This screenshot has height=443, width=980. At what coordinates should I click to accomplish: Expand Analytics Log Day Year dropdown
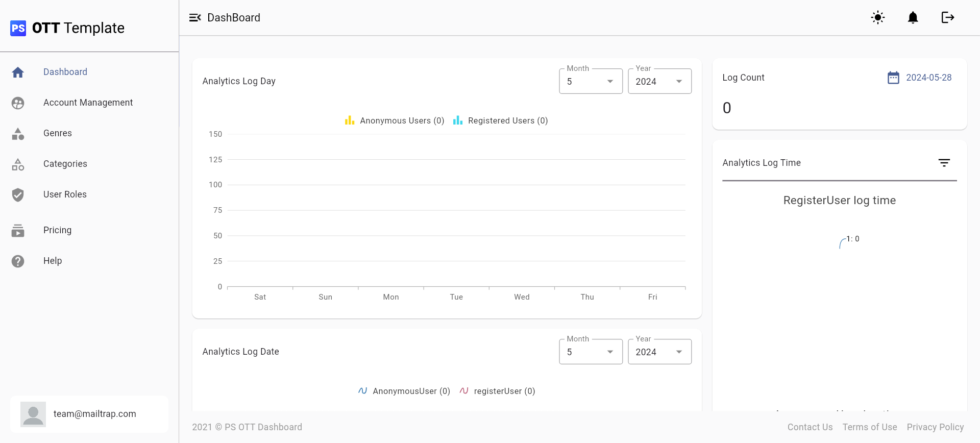659,82
